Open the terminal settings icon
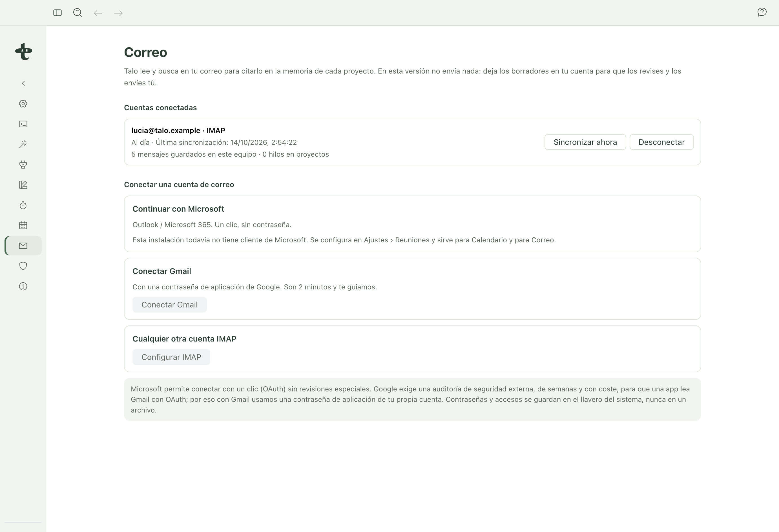 (23, 124)
